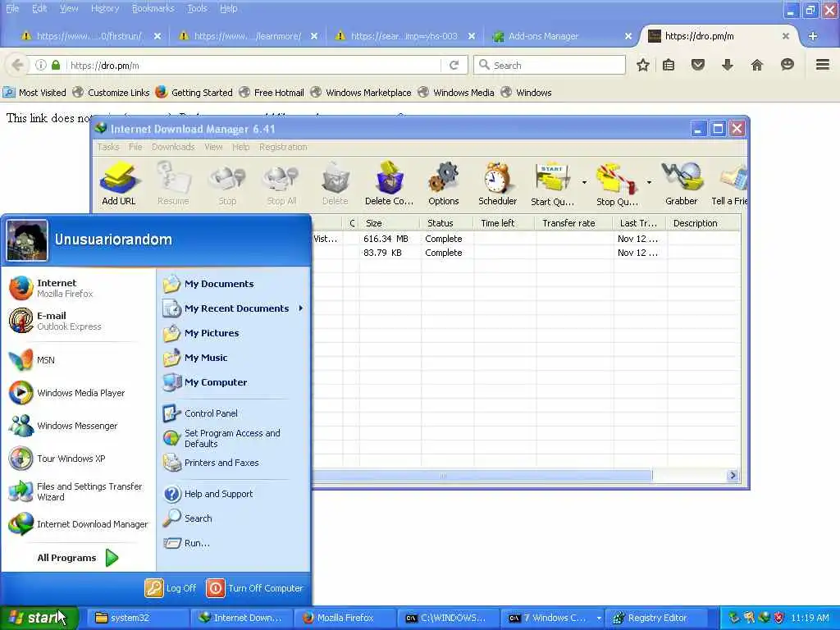
Task: Open Stop Queue dropdown arrow
Action: pyautogui.click(x=649, y=182)
